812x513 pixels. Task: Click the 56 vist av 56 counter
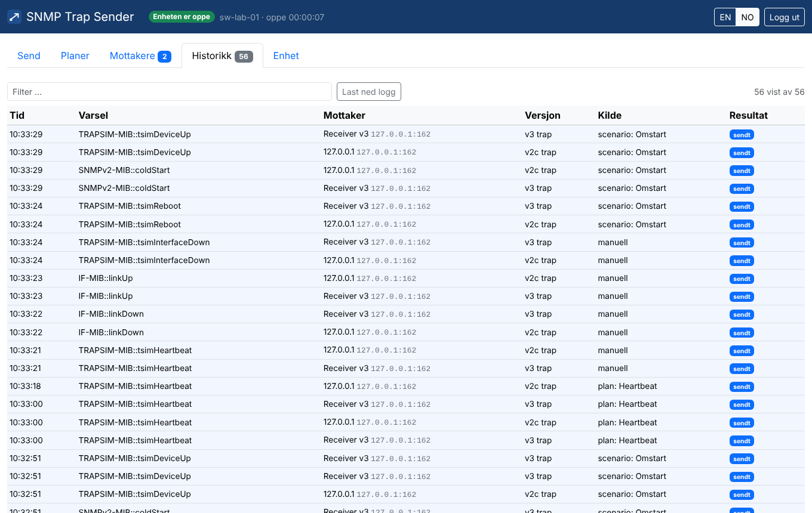(x=779, y=92)
